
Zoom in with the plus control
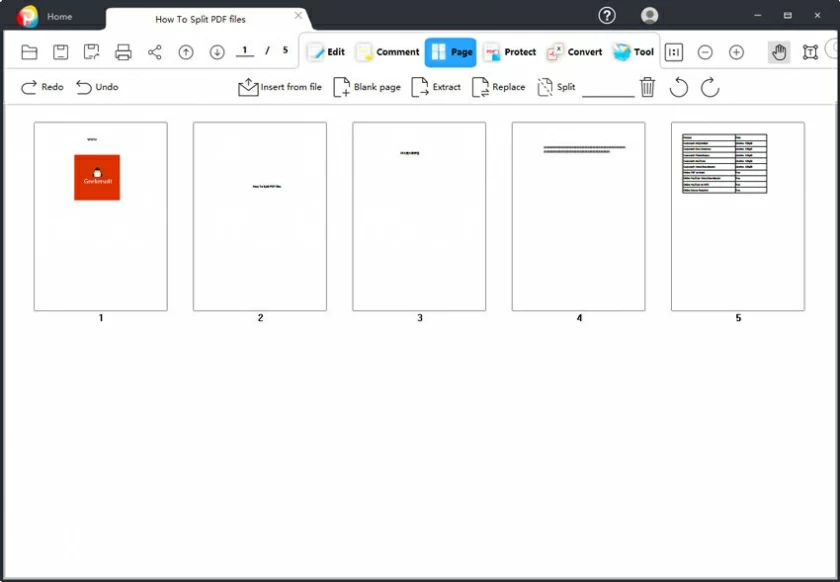click(x=736, y=52)
